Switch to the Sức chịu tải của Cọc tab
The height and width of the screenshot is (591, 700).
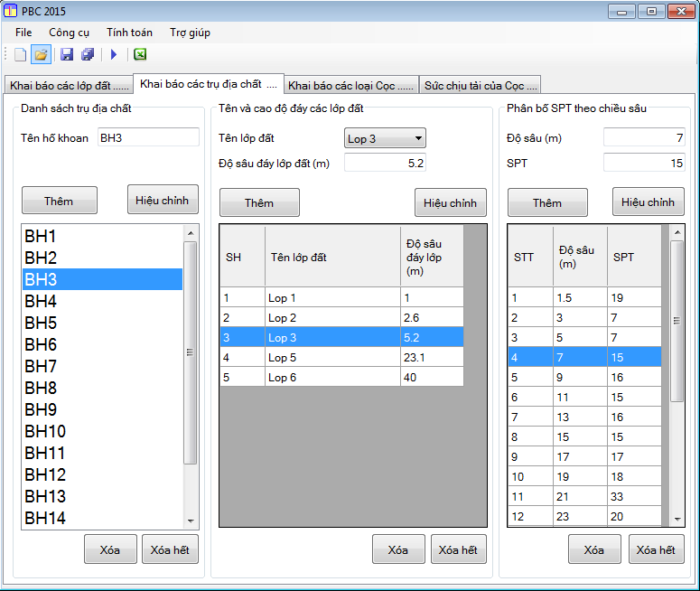pos(481,85)
